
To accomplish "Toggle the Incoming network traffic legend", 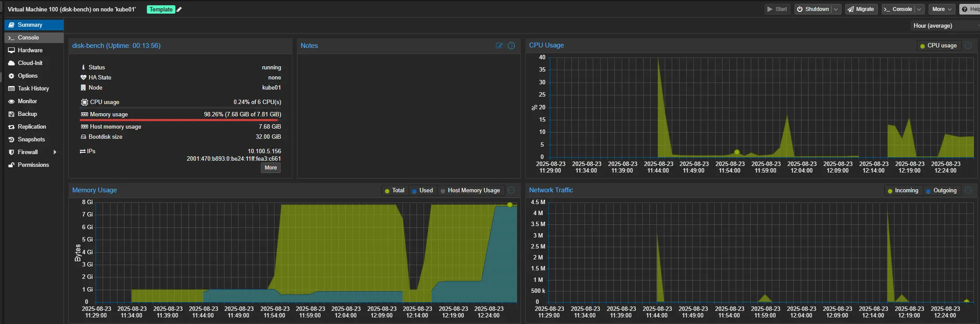I will click(902, 191).
